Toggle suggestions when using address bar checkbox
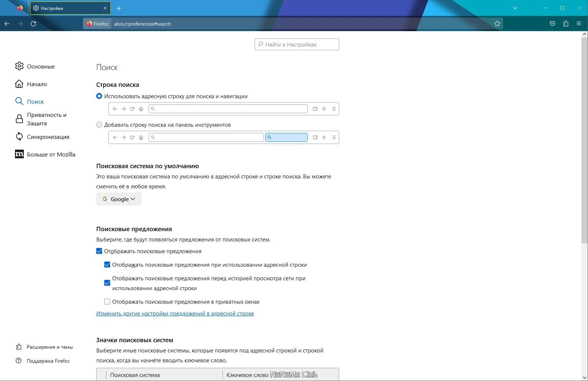Screen dimensions: 588x381 point(107,265)
